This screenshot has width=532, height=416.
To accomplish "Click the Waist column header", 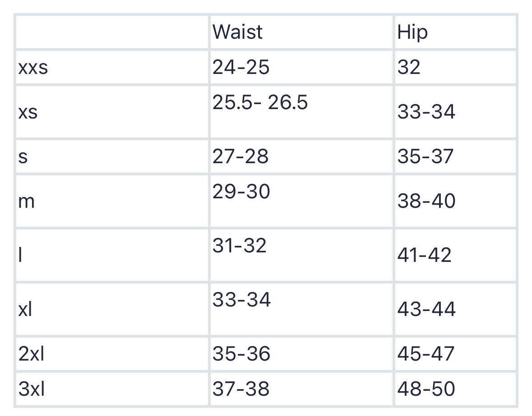I will point(237,32).
